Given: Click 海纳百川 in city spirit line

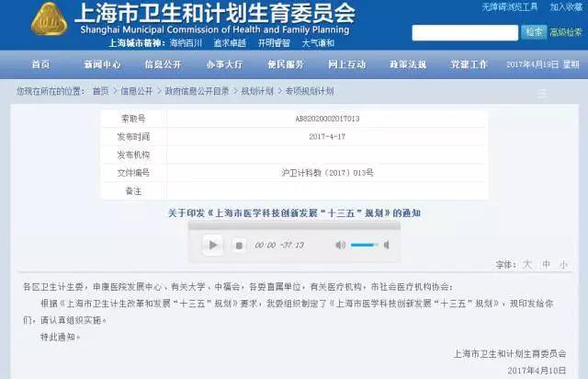Looking at the screenshot, I should pyautogui.click(x=186, y=43).
